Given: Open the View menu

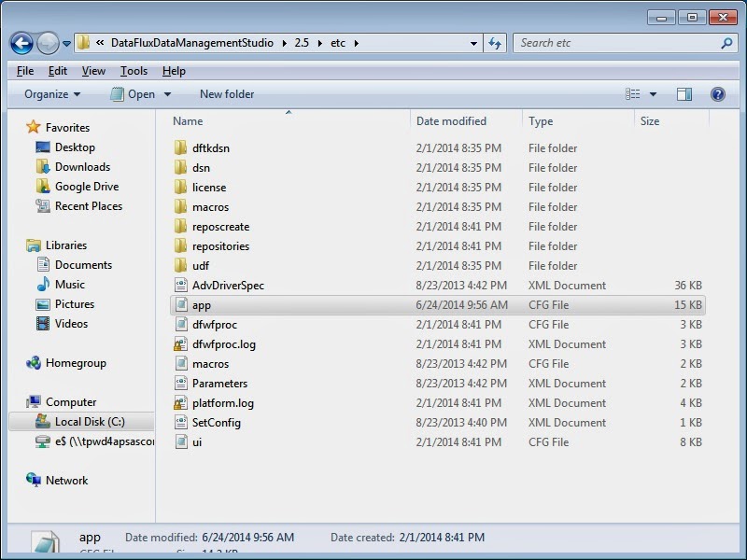Looking at the screenshot, I should tap(93, 71).
